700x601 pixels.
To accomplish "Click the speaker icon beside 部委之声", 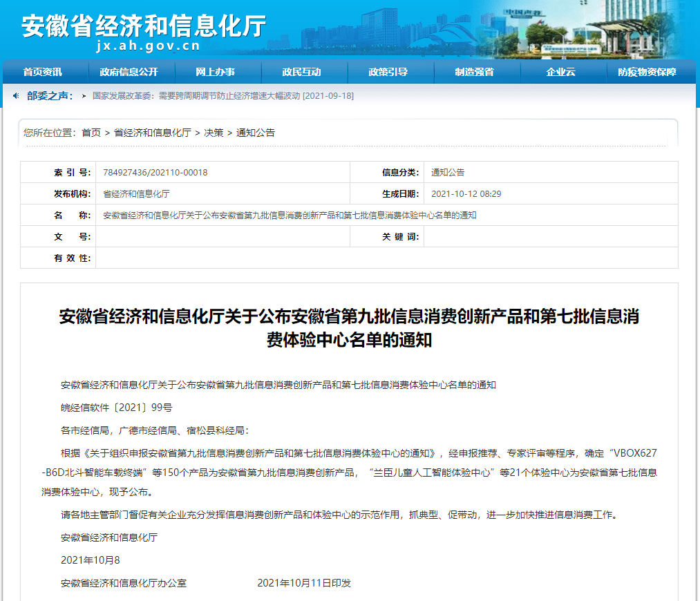I will tap(16, 96).
